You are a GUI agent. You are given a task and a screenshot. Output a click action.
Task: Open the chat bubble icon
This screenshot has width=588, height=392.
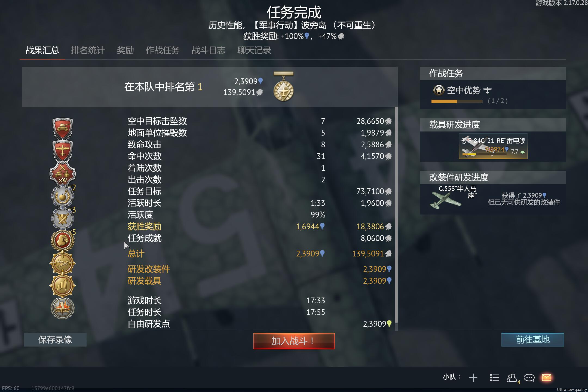click(x=529, y=378)
